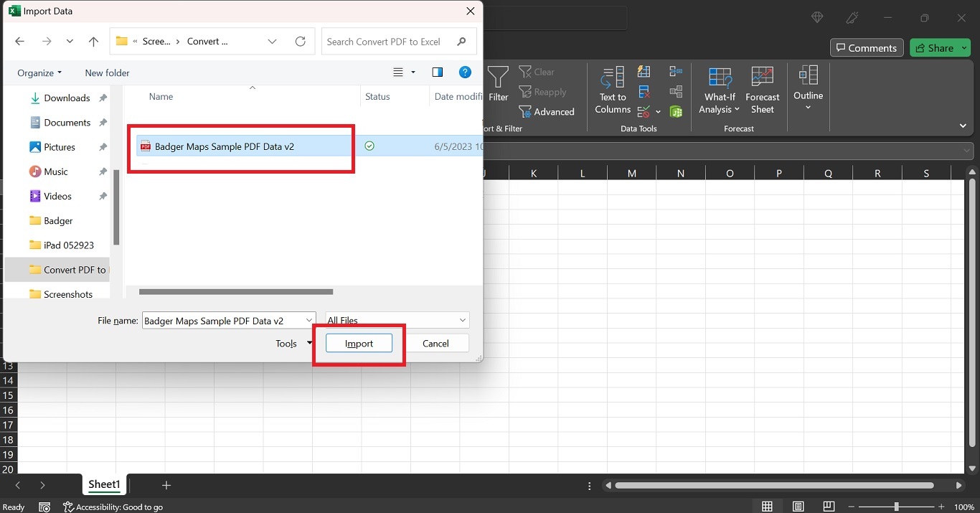The height and width of the screenshot is (513, 980).
Task: Open the What-If Analysis menu
Action: (720, 90)
